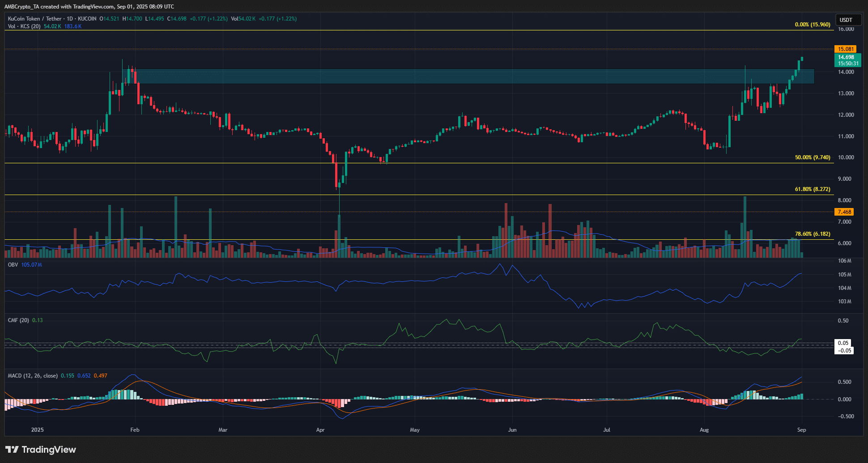Click the teal resistance zone rectangle

pyautogui.click(x=447, y=76)
